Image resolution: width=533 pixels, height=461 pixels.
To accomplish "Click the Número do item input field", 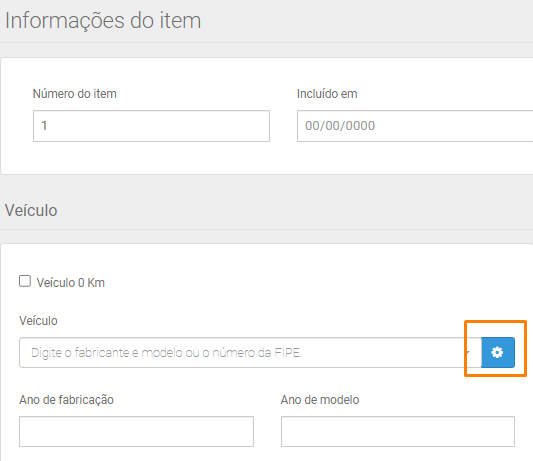I will point(151,126).
